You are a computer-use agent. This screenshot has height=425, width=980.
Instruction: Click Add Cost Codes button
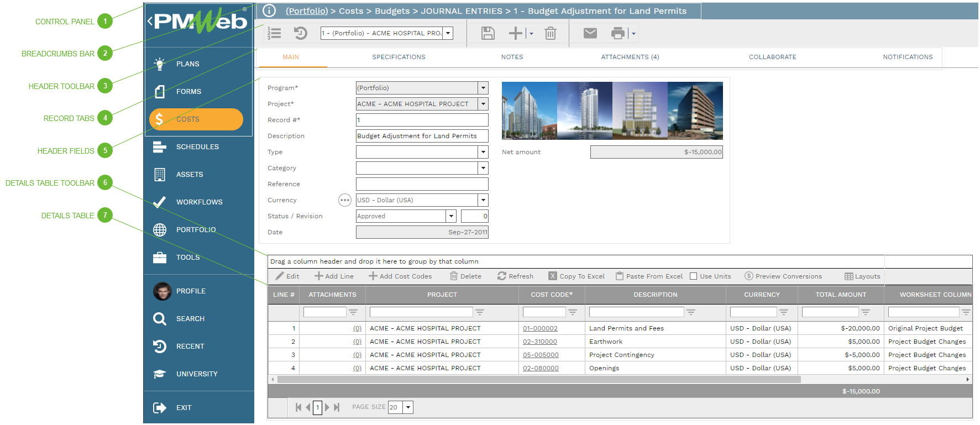(x=400, y=276)
